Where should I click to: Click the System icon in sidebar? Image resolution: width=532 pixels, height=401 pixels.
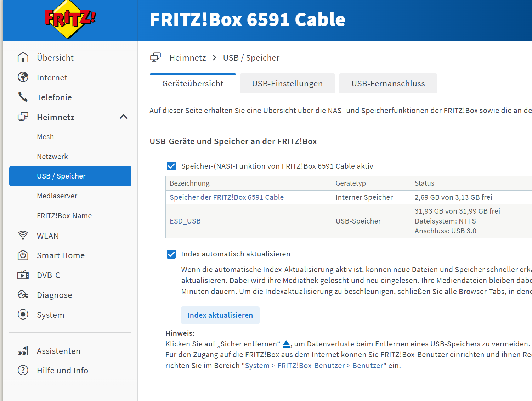(x=23, y=315)
